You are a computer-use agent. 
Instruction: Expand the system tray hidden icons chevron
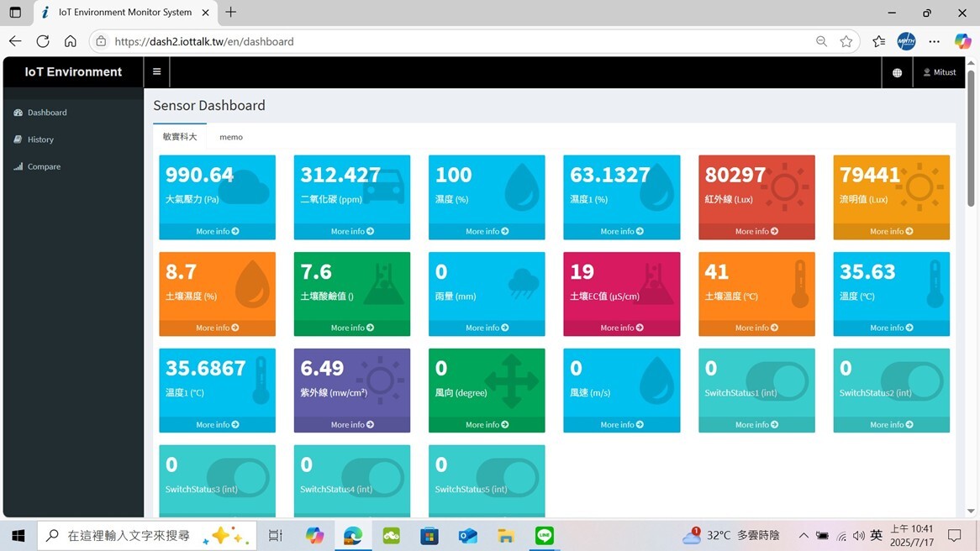pyautogui.click(x=803, y=536)
